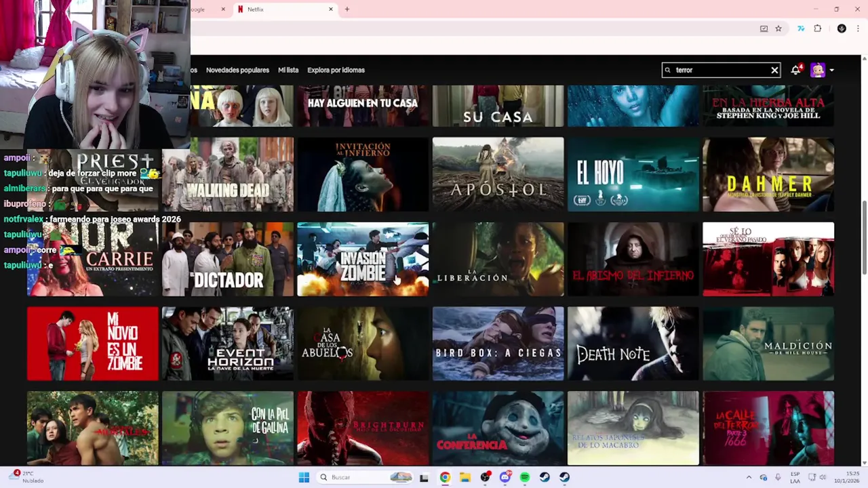
Task: Select Invitación al Infierno thumbnail
Action: 363,174
